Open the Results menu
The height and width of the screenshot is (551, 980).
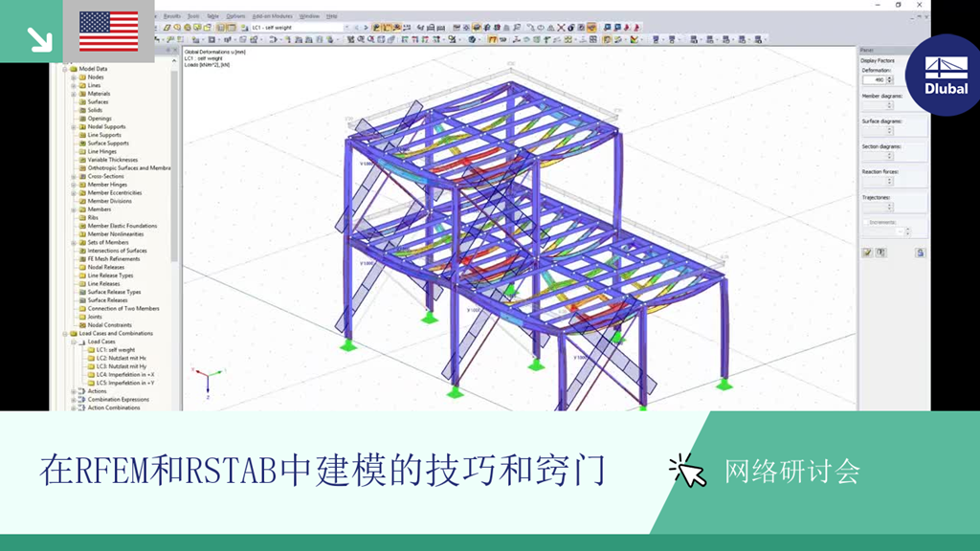tap(172, 16)
